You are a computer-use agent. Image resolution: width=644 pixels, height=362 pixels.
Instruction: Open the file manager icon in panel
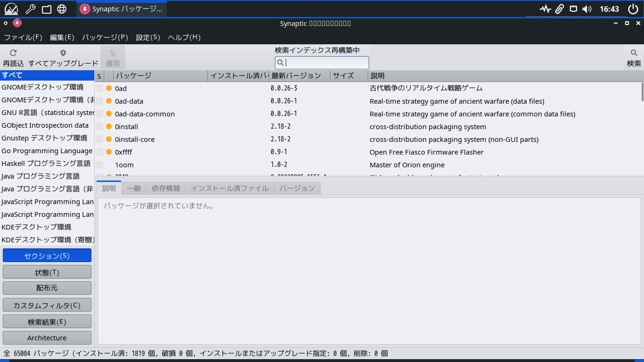tap(46, 9)
